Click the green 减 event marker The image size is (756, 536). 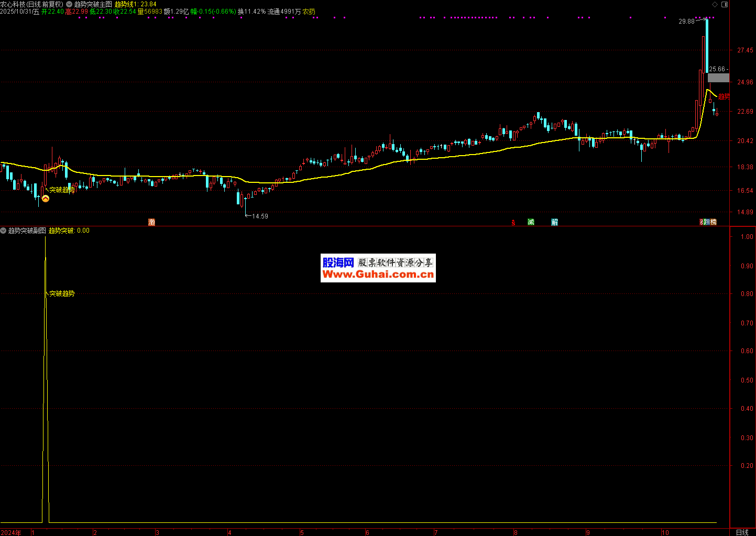click(x=531, y=222)
